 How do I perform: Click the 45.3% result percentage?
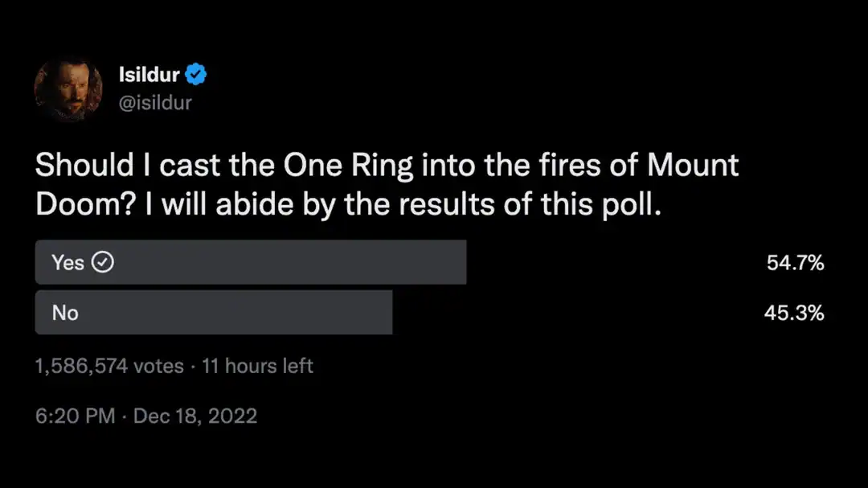click(794, 313)
